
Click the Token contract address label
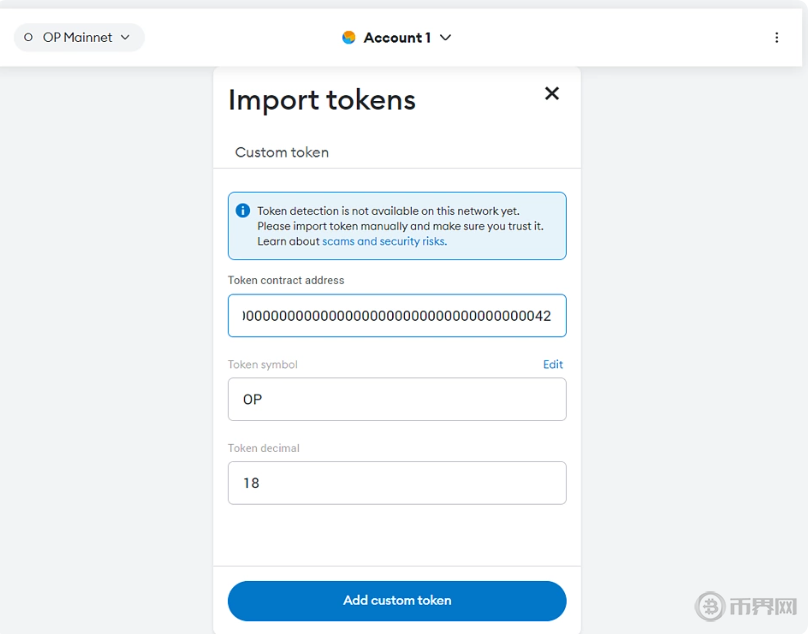286,281
